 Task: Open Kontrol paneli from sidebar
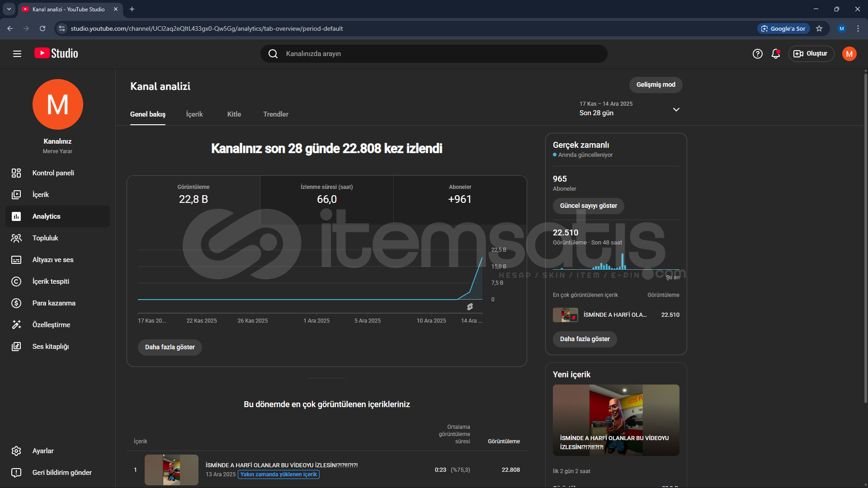point(53,173)
